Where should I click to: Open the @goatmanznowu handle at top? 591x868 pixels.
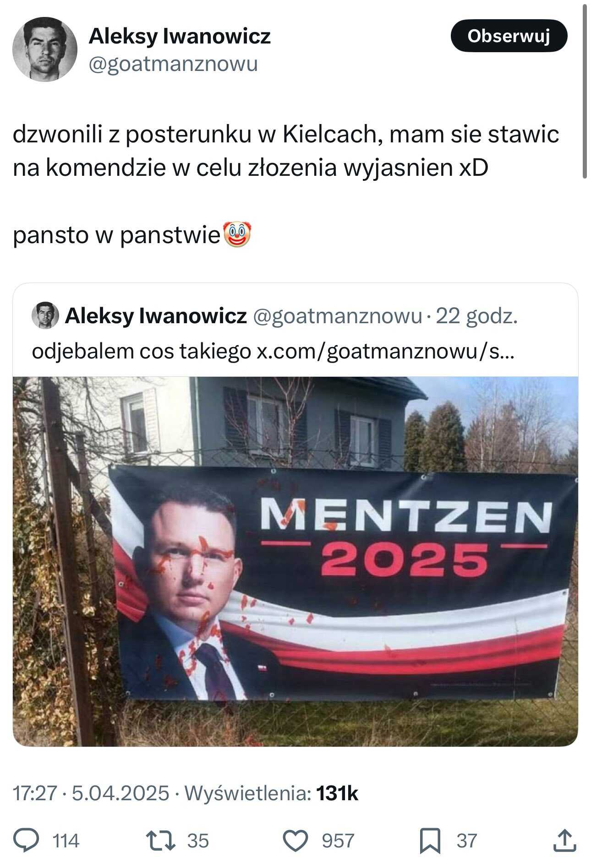(173, 64)
